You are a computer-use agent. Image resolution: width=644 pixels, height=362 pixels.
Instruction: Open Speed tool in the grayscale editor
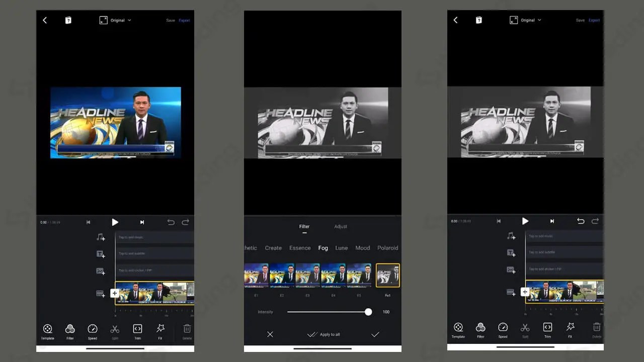click(503, 330)
